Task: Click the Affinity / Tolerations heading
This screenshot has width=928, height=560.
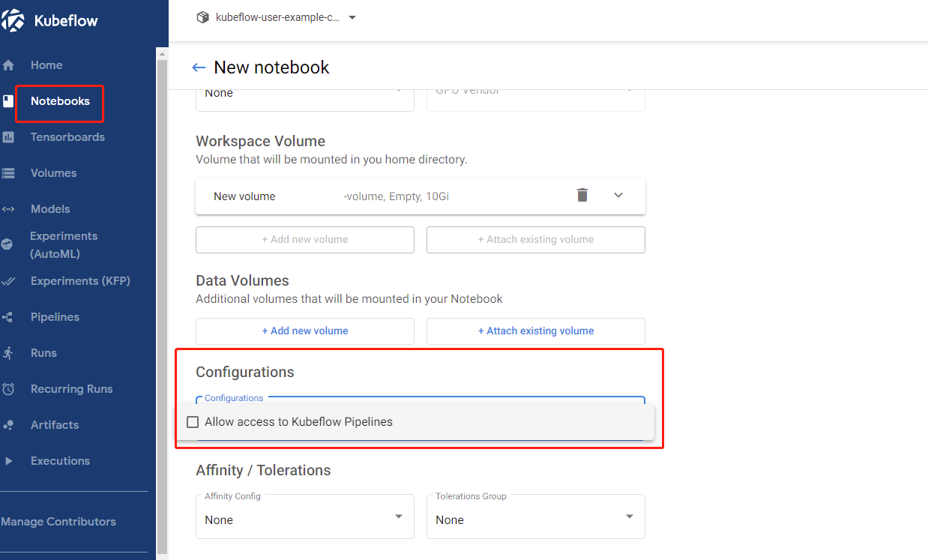Action: [263, 471]
